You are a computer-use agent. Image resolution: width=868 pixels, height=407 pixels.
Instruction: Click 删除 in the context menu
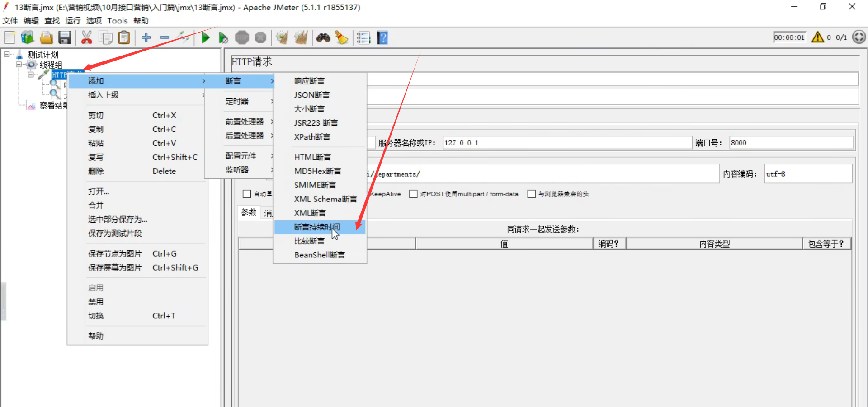(x=137, y=171)
